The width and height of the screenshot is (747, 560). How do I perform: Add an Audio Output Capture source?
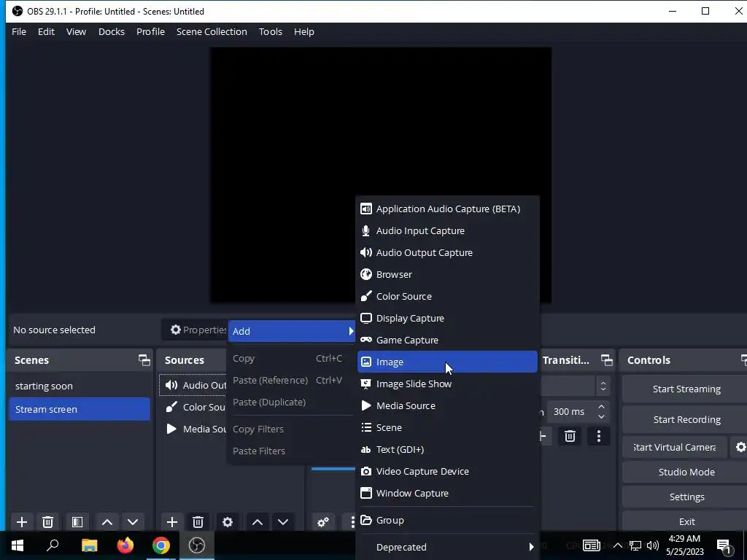pos(447,252)
